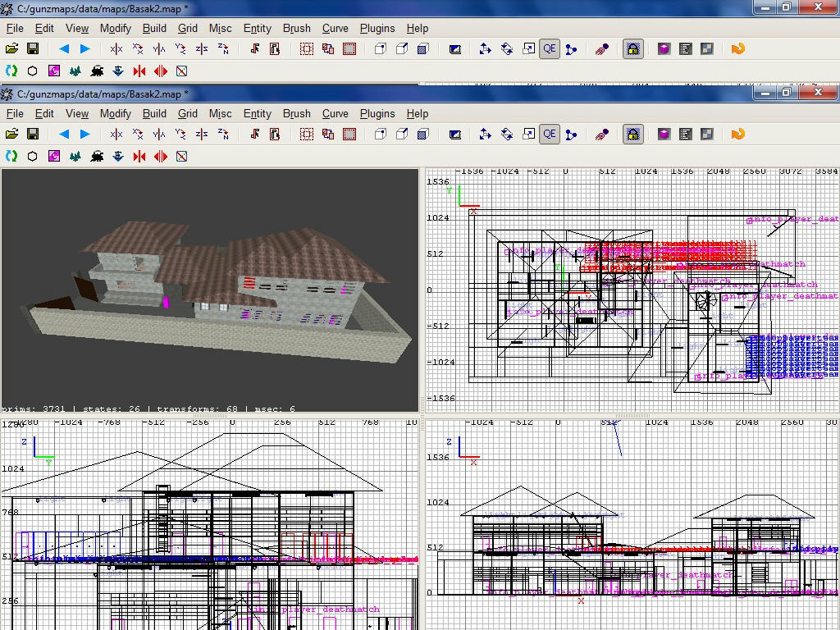Open the Entity menu in the upper window

click(x=257, y=28)
